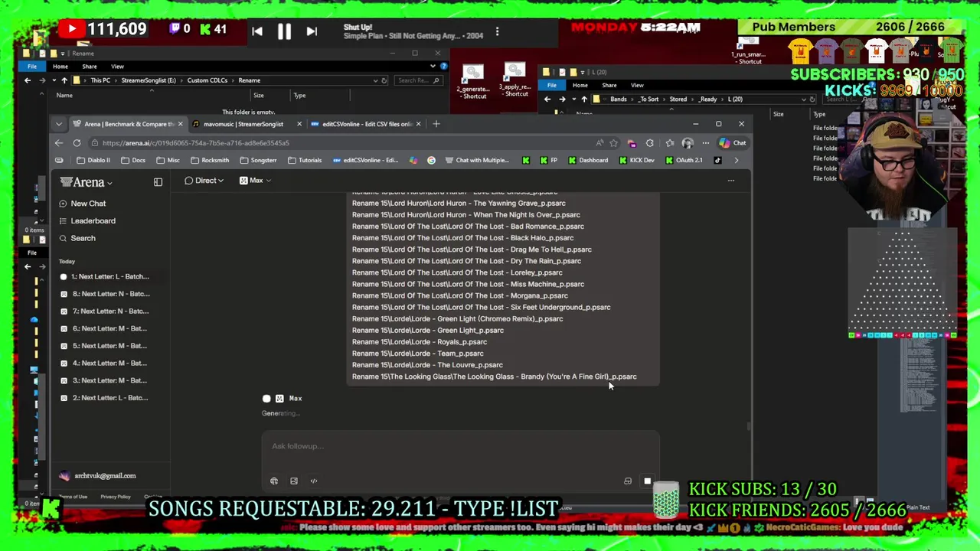The width and height of the screenshot is (980, 551).
Task: Collapse the Arena sidebar panel
Action: (x=158, y=182)
